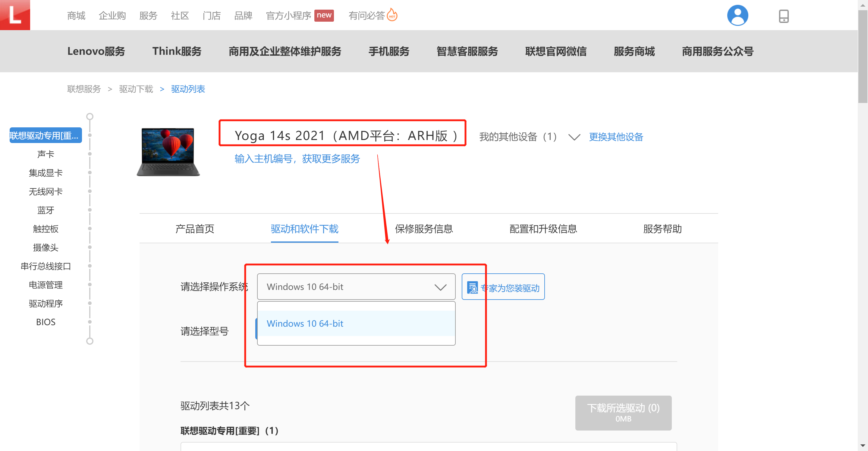The height and width of the screenshot is (451, 868).
Task: Expand 我的其他设备 (1) chevron
Action: coord(574,137)
